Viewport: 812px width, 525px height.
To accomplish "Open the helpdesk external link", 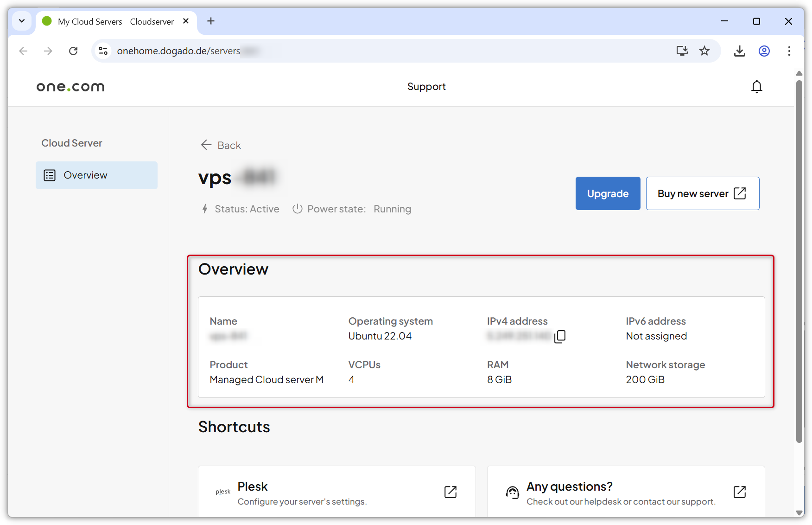I will tap(739, 492).
